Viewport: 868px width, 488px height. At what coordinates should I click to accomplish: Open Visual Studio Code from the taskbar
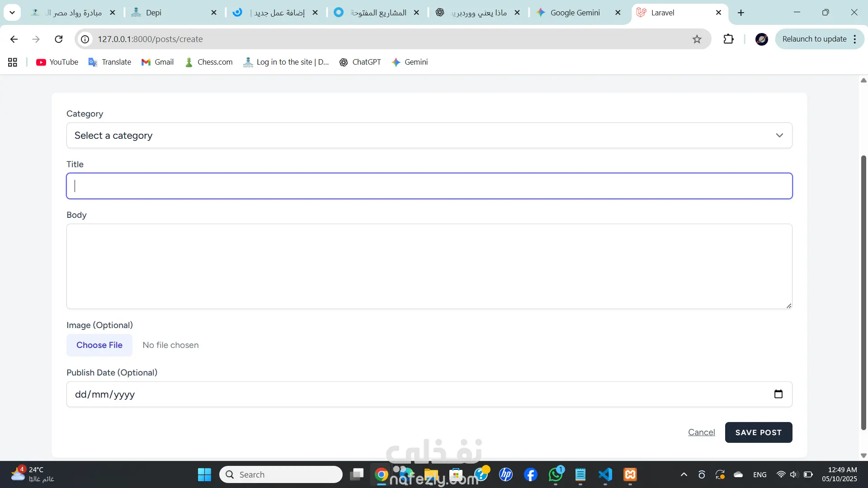(605, 474)
